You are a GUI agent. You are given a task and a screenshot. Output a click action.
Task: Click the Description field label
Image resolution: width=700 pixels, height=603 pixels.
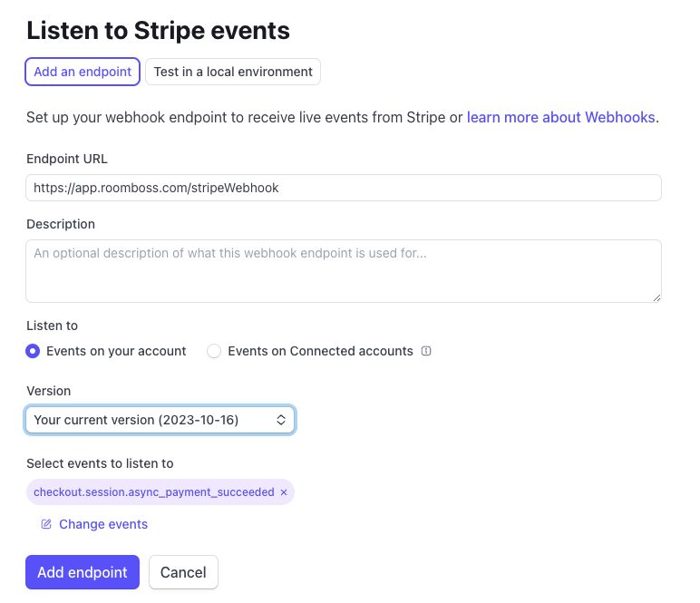[61, 224]
